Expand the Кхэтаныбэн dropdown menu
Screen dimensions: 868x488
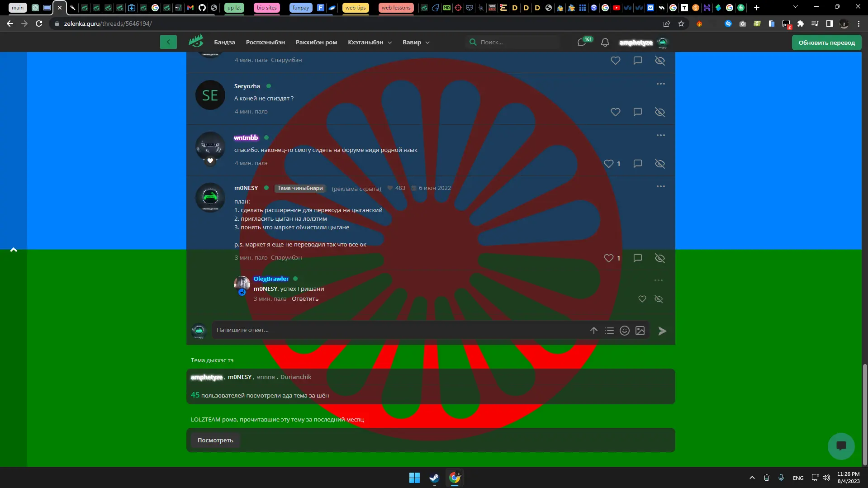[370, 42]
